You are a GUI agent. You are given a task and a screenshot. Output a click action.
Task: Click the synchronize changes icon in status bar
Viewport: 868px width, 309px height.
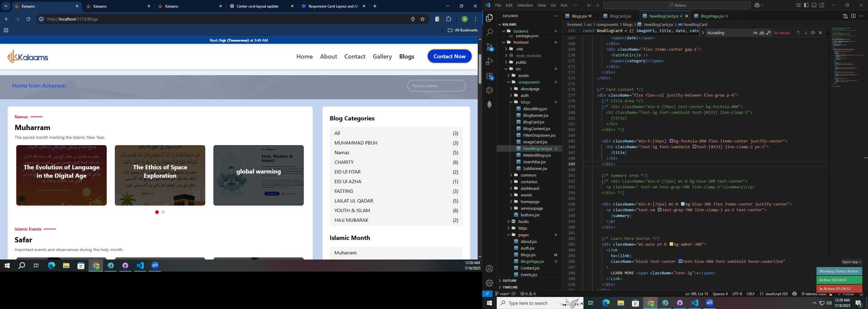[x=514, y=294]
